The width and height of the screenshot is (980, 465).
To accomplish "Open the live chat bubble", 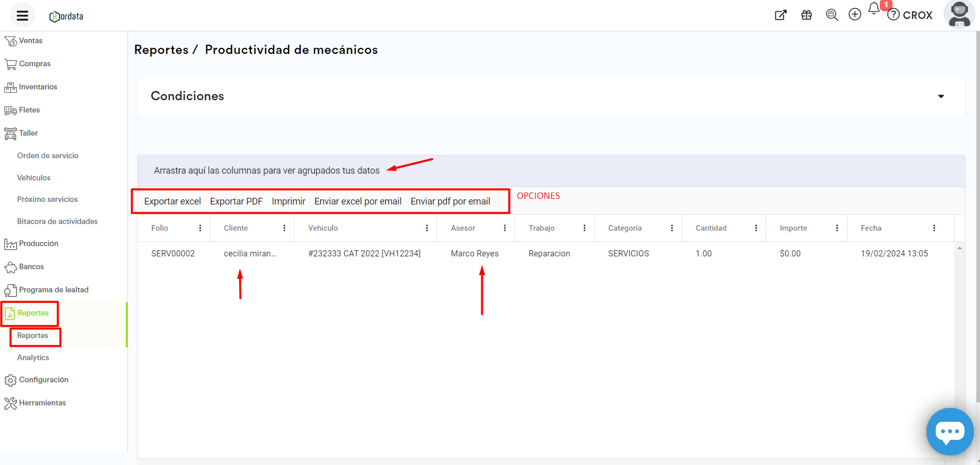I will point(949,432).
